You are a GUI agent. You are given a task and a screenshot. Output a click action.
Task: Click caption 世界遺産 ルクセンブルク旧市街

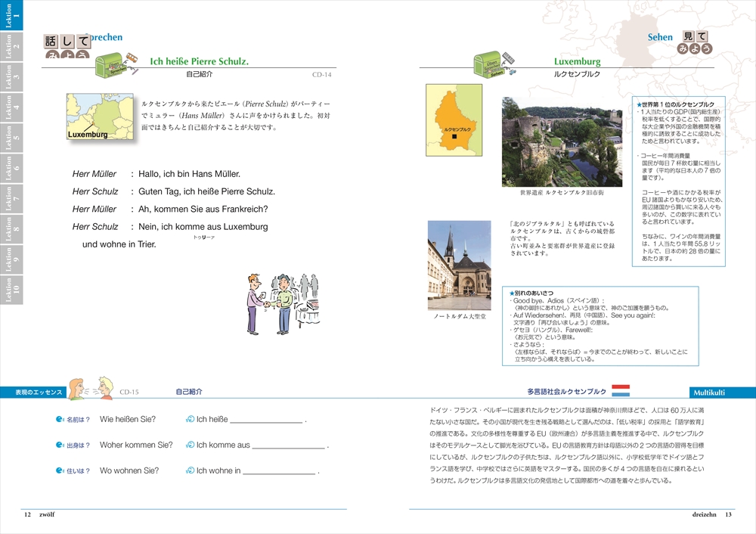(562, 192)
